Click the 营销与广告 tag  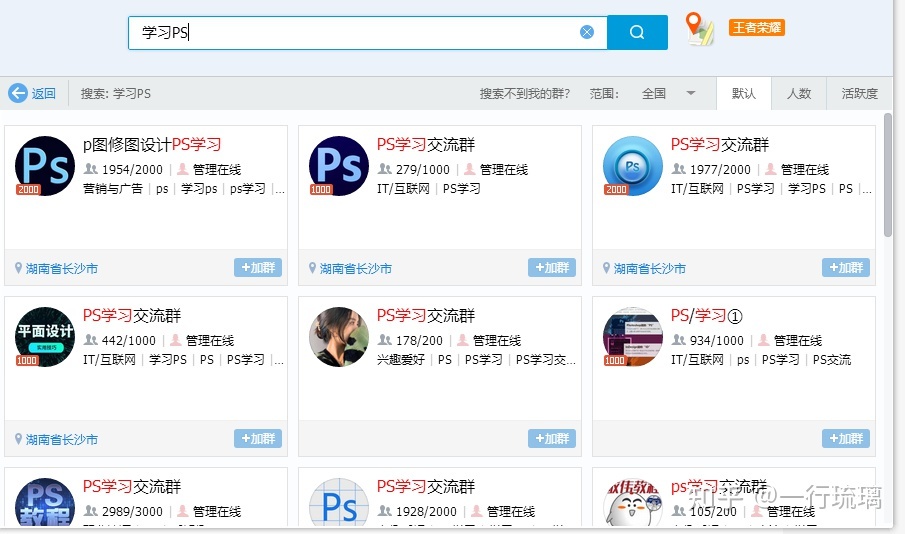113,189
